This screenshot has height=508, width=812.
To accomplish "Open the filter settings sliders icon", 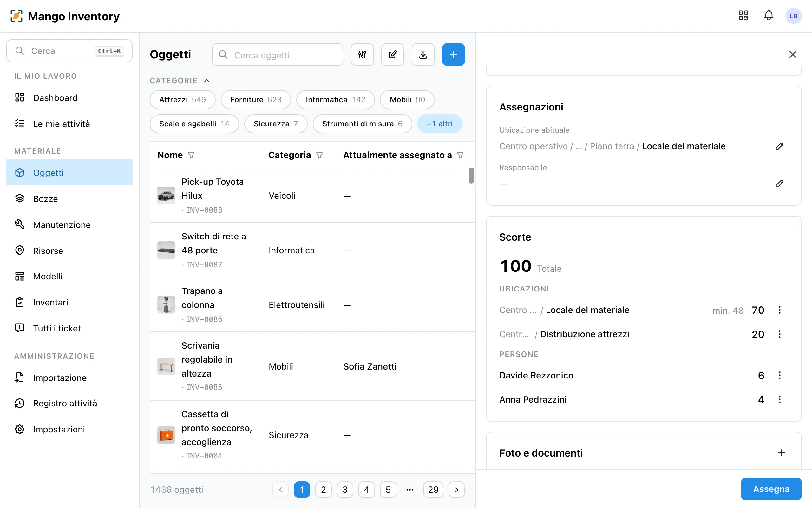I will [x=362, y=54].
